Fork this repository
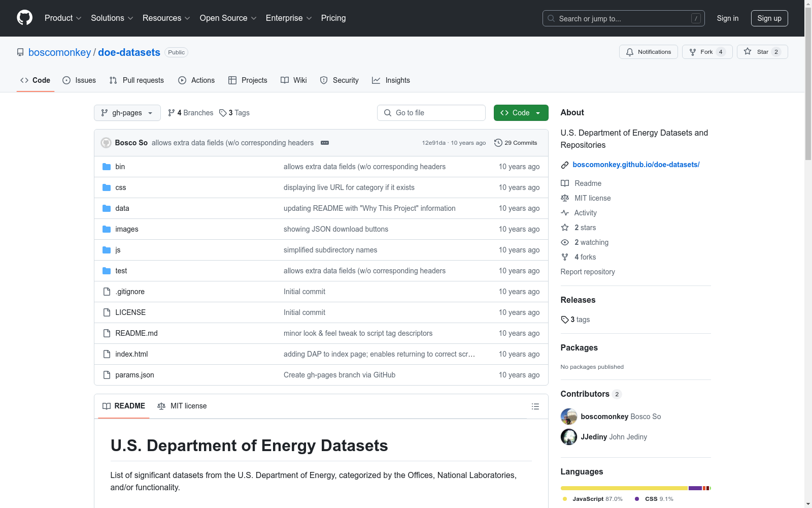 (x=707, y=52)
